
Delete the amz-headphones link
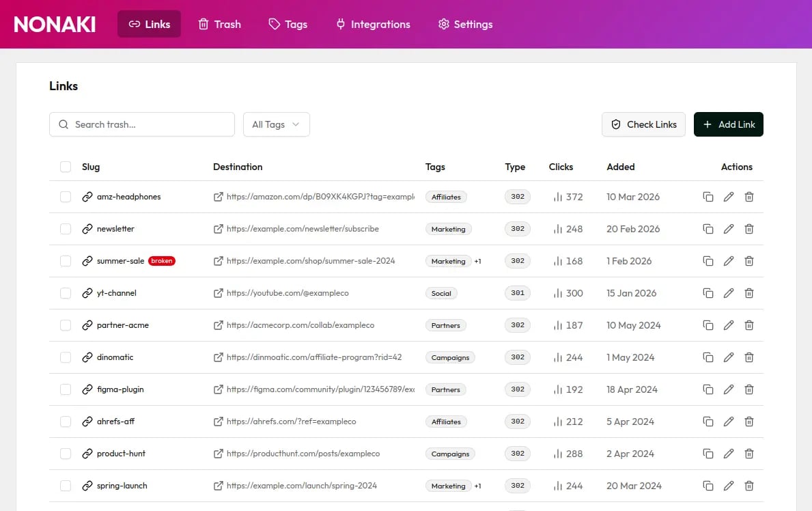coord(748,197)
